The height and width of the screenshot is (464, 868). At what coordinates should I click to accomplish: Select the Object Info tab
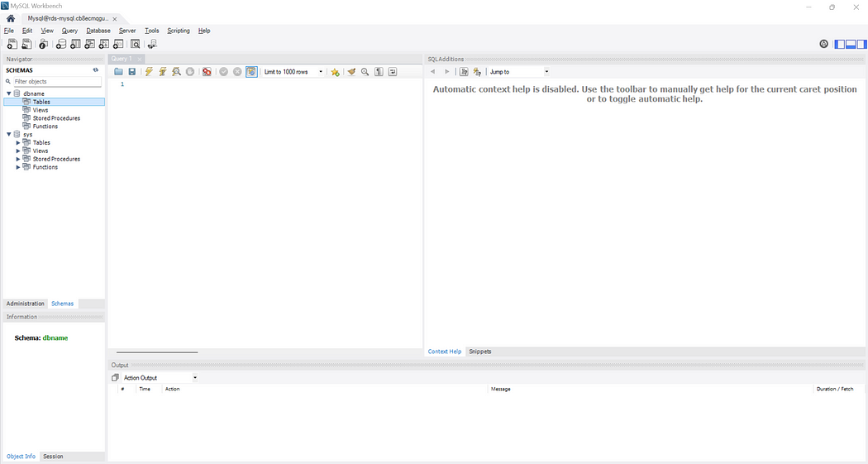tap(21, 457)
